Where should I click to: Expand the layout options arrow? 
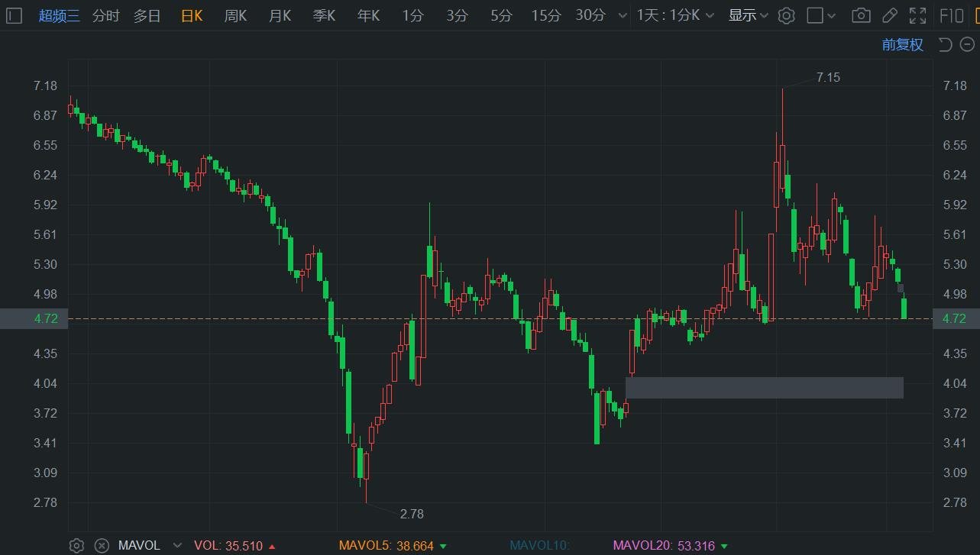832,15
